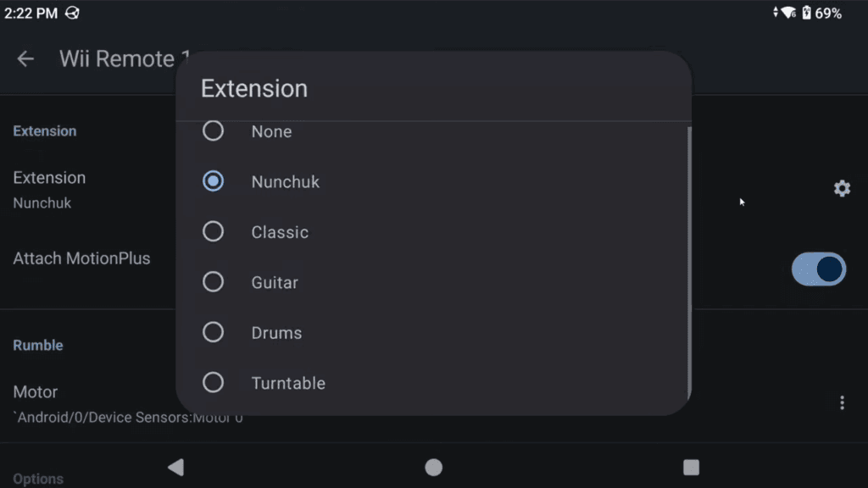This screenshot has width=868, height=488.
Task: Tap the Attach MotionPlus label
Action: (81, 258)
